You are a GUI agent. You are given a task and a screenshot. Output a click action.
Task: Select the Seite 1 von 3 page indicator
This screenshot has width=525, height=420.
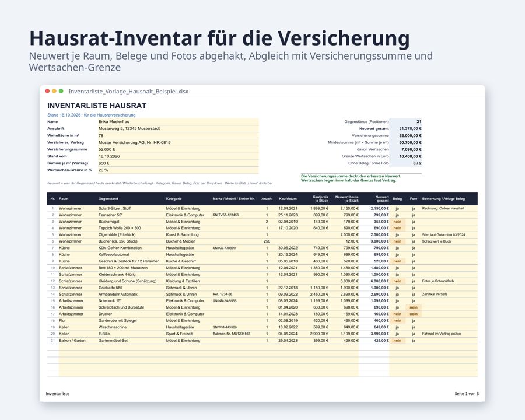pyautogui.click(x=467, y=394)
